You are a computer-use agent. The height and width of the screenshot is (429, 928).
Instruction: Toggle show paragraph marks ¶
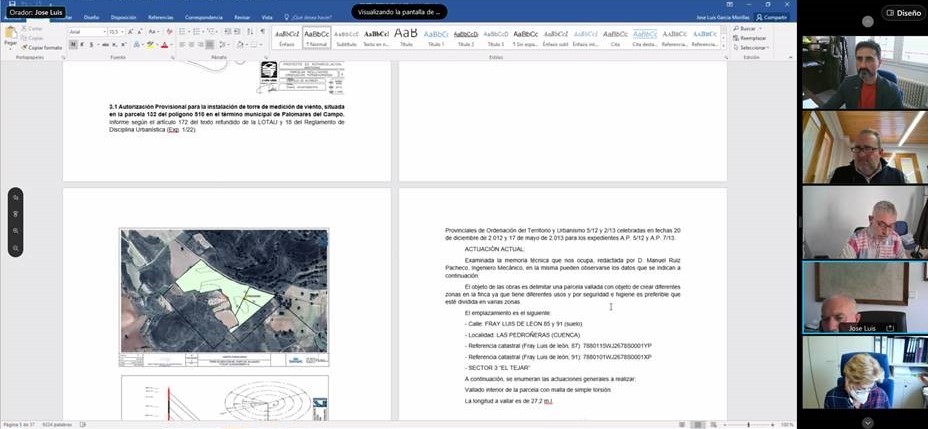[263, 31]
